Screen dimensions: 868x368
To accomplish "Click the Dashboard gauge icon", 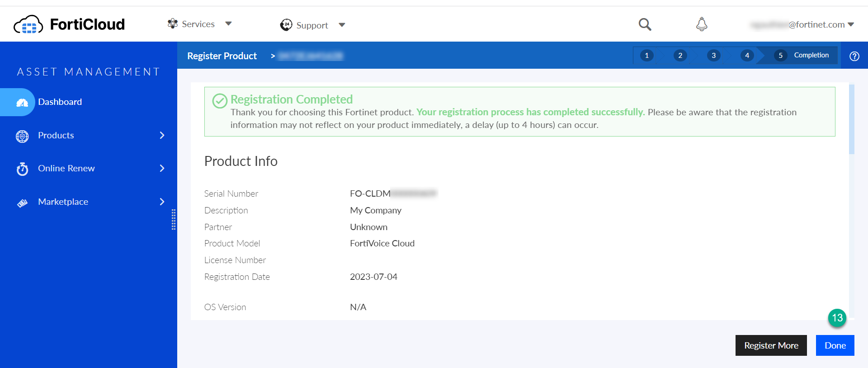I will (x=22, y=103).
